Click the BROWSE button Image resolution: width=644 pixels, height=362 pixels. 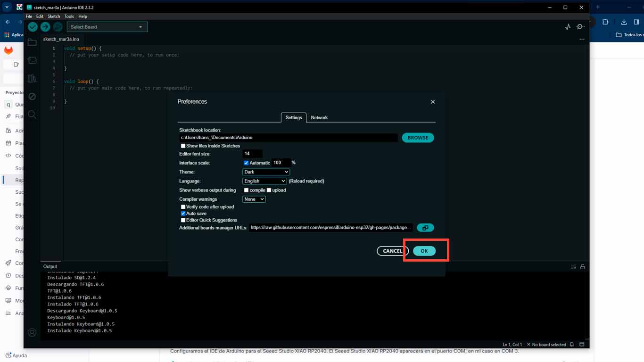click(418, 138)
